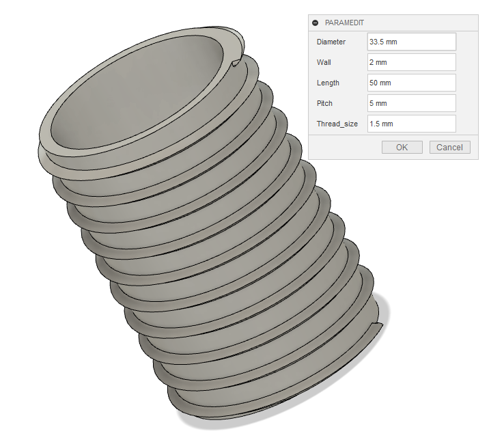Select the Pitch field with 5 mm
Image resolution: width=504 pixels, height=442 pixels.
(x=411, y=103)
